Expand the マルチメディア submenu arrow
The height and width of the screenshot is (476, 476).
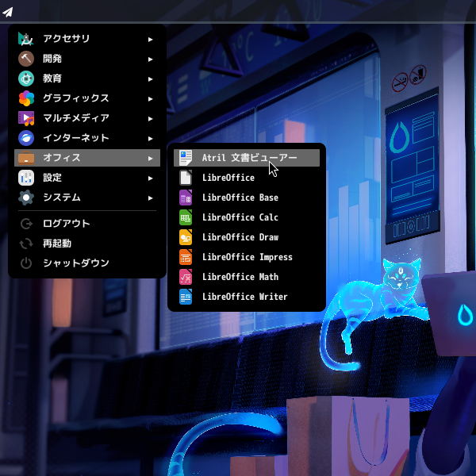click(150, 119)
